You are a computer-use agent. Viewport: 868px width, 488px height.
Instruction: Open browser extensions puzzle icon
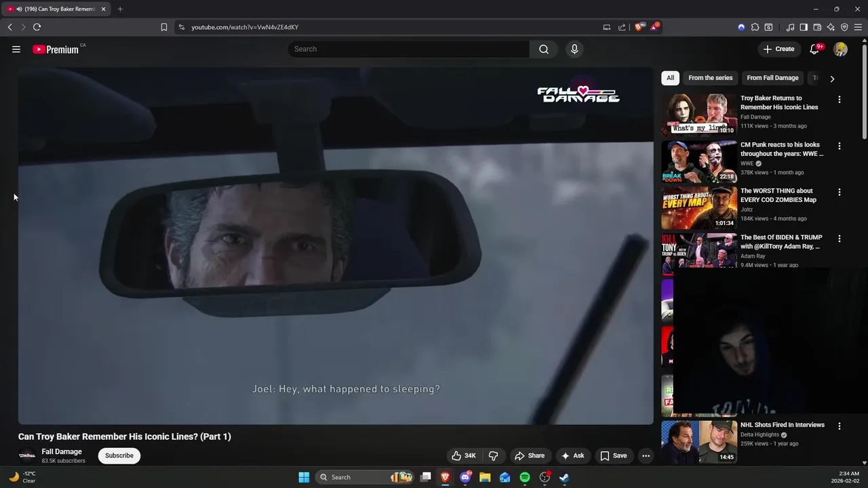pos(755,27)
